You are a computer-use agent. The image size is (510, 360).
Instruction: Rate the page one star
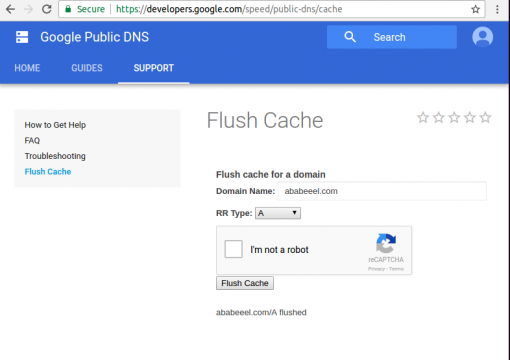tap(423, 118)
